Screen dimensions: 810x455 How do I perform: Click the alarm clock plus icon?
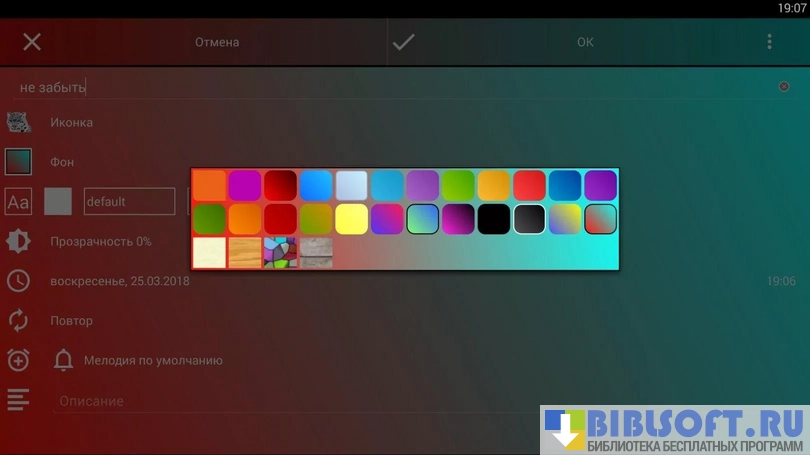click(x=19, y=360)
